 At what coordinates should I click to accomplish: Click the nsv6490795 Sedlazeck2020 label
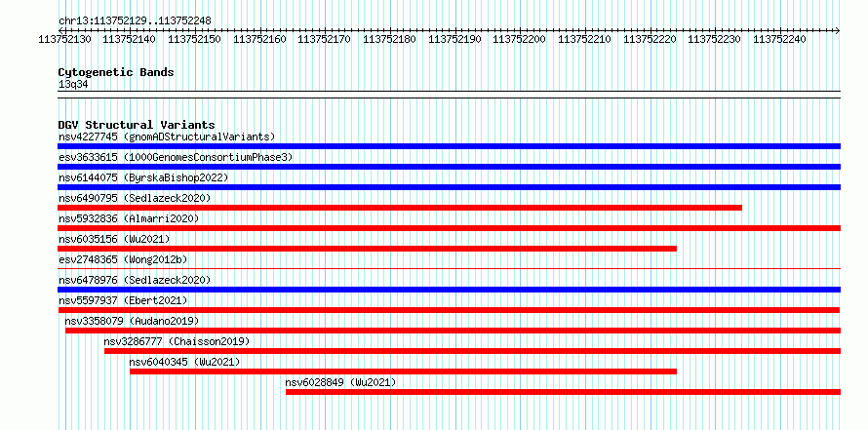135,198
